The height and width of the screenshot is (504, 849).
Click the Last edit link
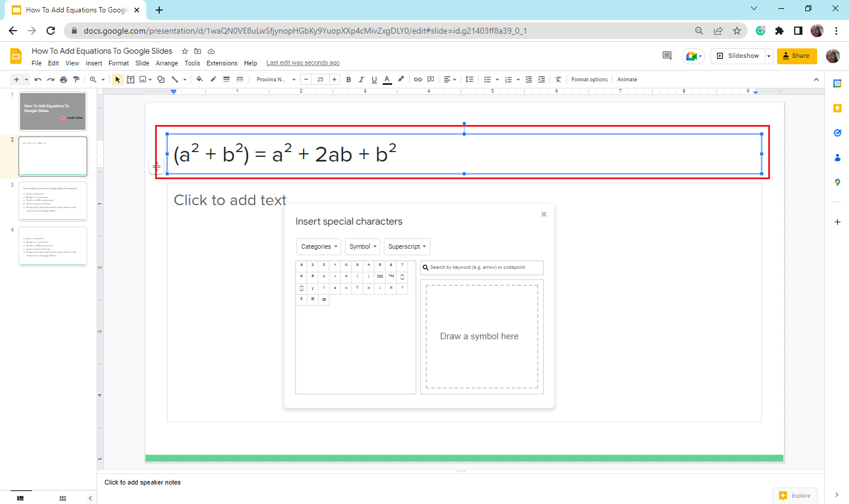[x=302, y=62]
